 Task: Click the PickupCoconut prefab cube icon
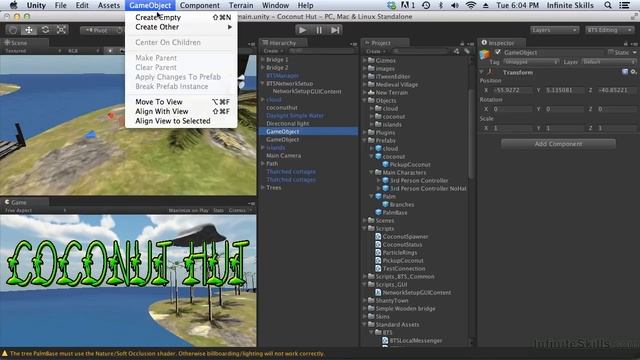click(x=385, y=164)
